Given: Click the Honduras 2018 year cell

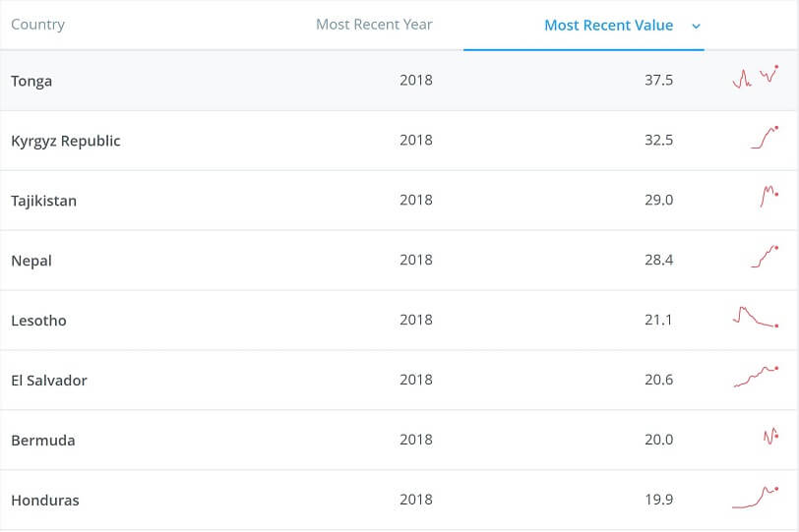Looking at the screenshot, I should tap(415, 500).
